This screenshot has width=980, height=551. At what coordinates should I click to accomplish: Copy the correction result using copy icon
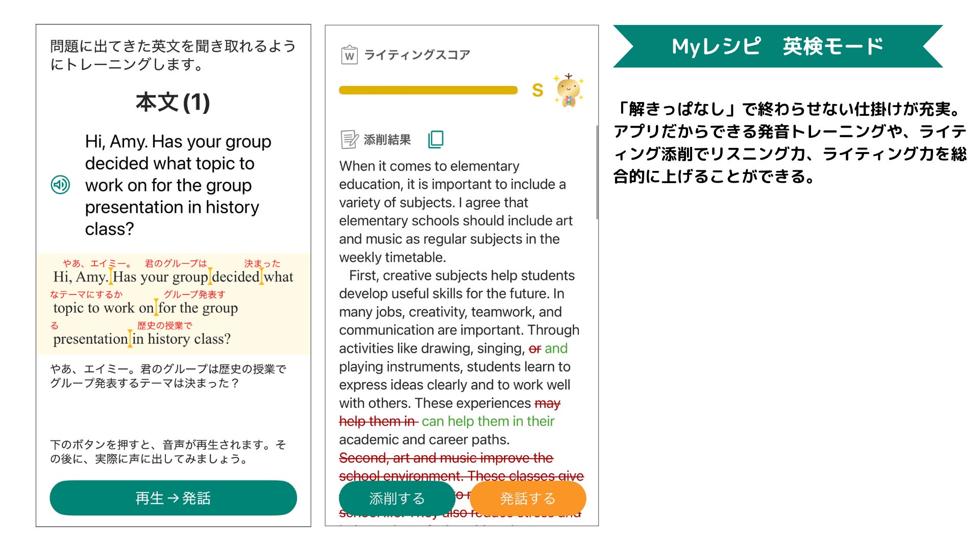435,139
